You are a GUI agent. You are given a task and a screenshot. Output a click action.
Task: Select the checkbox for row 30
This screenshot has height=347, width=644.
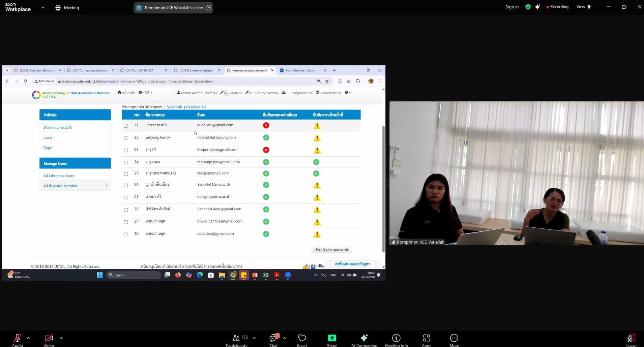pos(126,234)
